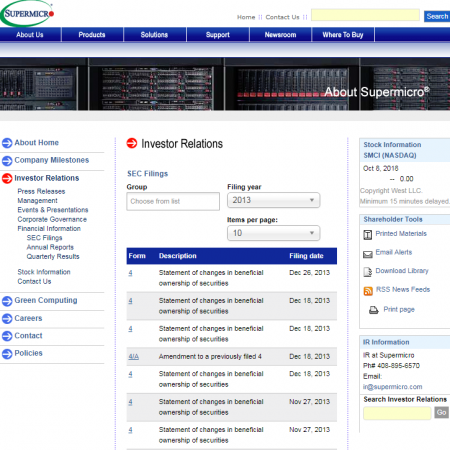This screenshot has width=450, height=450.
Task: Click the Search button at top
Action: click(437, 16)
